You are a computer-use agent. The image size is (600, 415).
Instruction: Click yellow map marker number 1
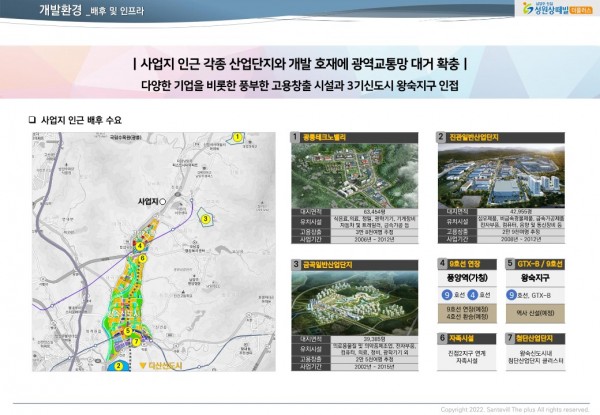[x=237, y=136]
